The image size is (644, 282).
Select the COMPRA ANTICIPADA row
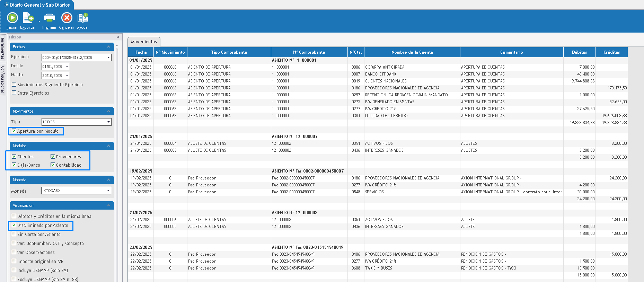click(378, 67)
